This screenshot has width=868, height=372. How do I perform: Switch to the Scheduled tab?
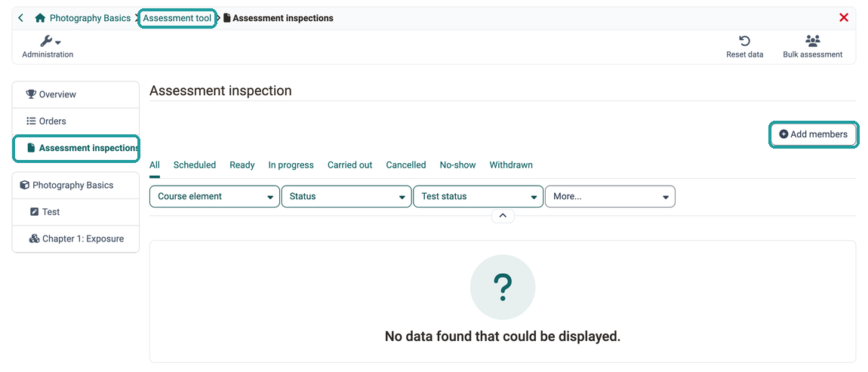[194, 165]
